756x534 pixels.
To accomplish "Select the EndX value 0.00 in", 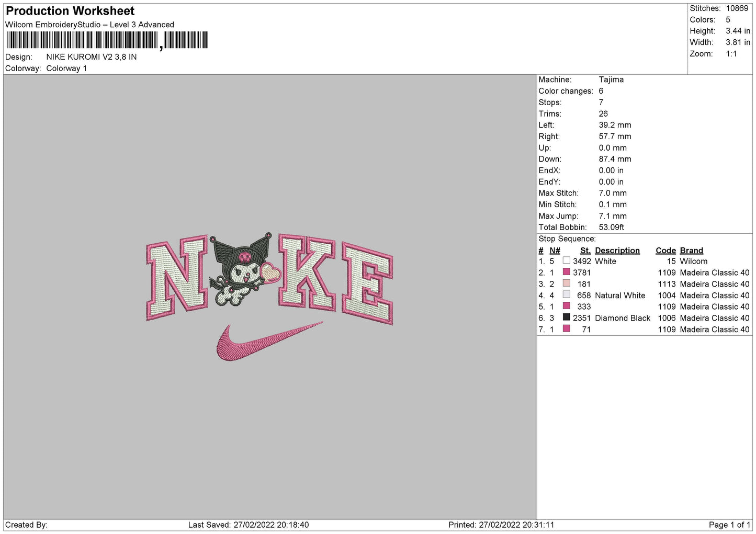I will [x=611, y=171].
